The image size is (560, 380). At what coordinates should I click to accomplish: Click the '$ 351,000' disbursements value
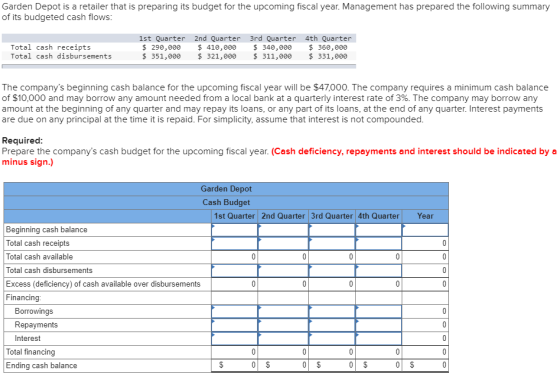[161, 56]
